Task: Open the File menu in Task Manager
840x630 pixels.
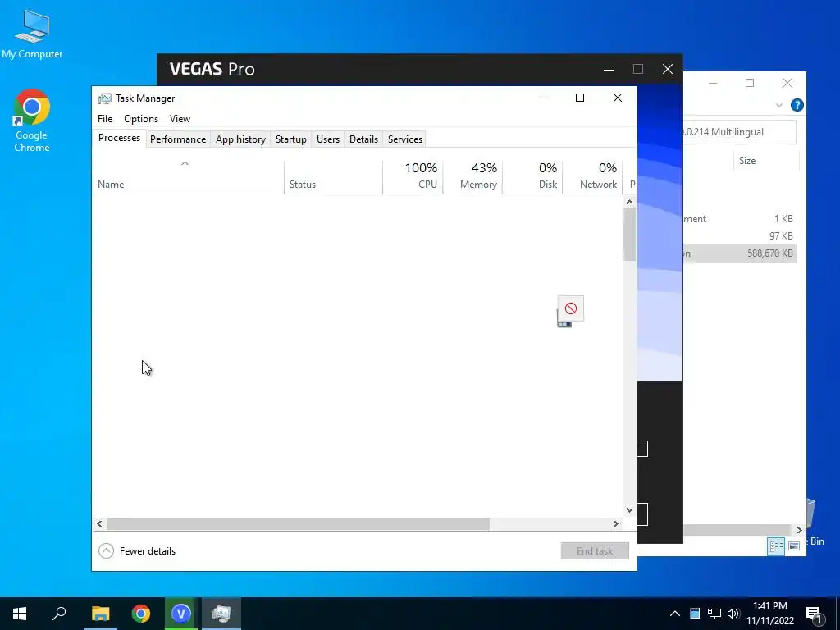Action: tap(105, 119)
